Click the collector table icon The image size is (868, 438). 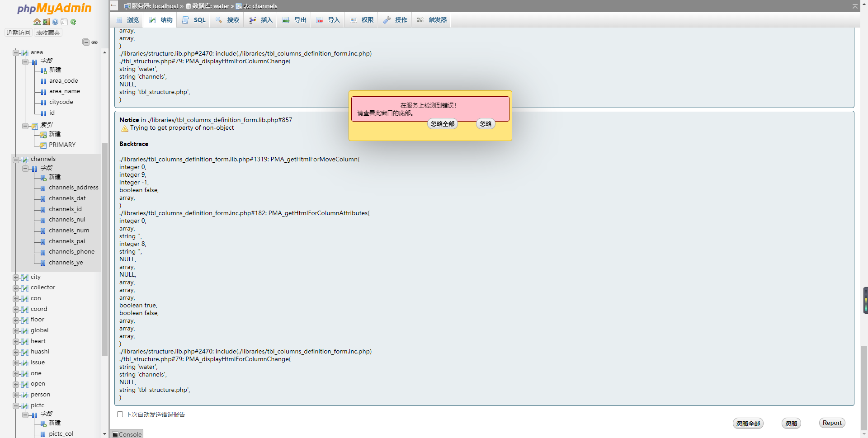pyautogui.click(x=25, y=288)
